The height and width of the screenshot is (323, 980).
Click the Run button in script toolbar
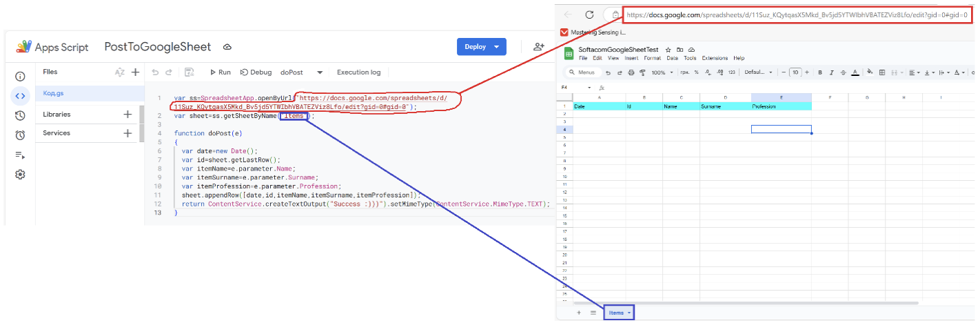pyautogui.click(x=219, y=72)
